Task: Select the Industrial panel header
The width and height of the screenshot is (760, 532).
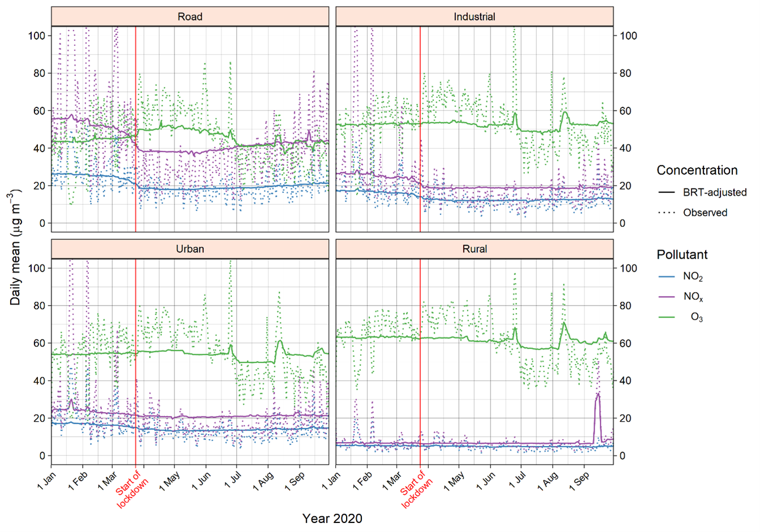Action: [x=475, y=16]
